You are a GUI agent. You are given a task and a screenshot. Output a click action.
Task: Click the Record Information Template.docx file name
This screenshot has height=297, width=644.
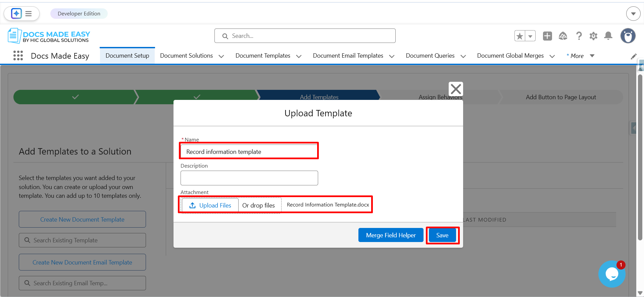pyautogui.click(x=328, y=205)
